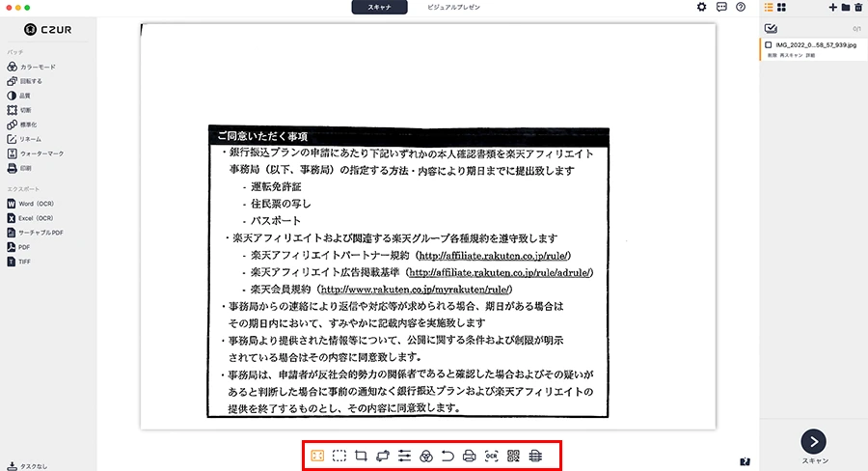Click the scanned document preview image
Screen dimensions: 868x471
point(428,226)
